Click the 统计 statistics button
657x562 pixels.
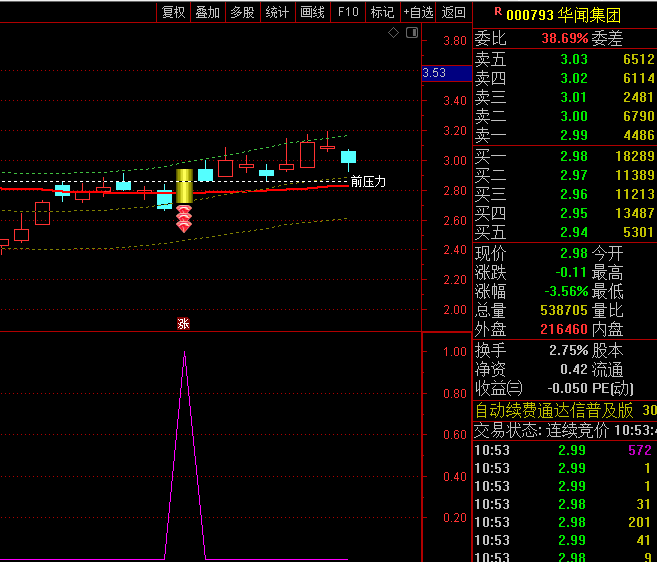pyautogui.click(x=277, y=12)
